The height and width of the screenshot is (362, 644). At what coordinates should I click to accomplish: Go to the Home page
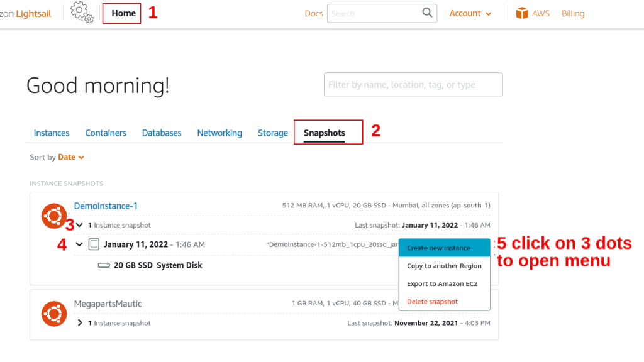point(123,13)
